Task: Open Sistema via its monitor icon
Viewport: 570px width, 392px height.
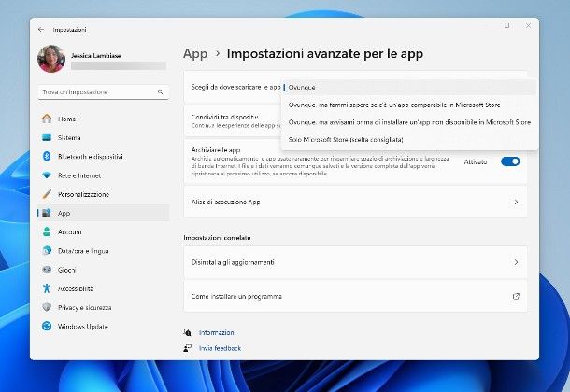Action: pos(46,138)
